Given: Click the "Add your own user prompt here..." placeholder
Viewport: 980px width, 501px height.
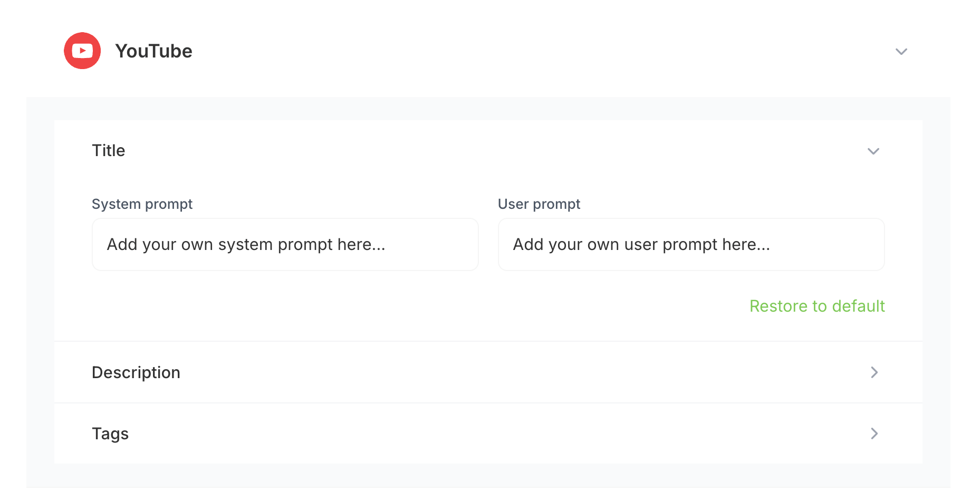Looking at the screenshot, I should pyautogui.click(x=641, y=245).
